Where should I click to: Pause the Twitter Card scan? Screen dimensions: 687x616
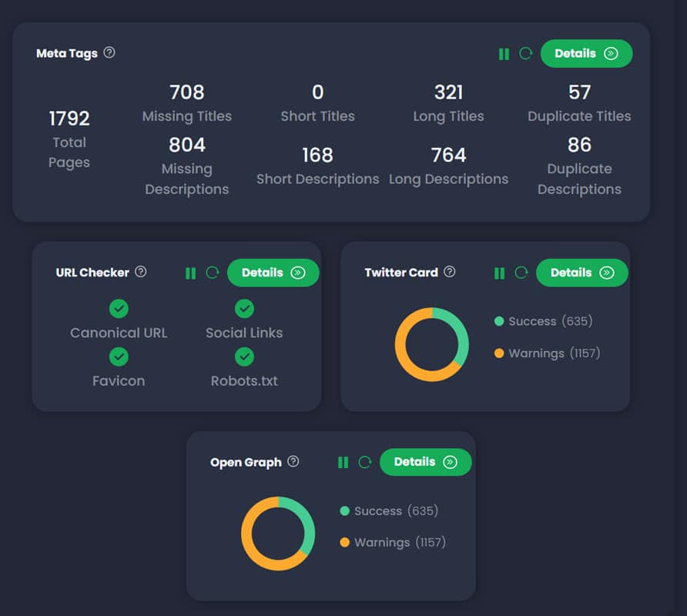tap(499, 273)
